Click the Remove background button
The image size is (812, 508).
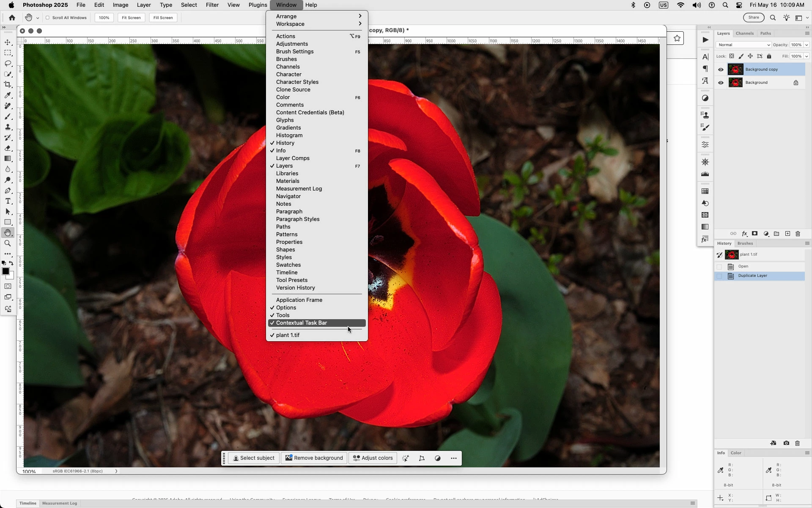tap(314, 458)
